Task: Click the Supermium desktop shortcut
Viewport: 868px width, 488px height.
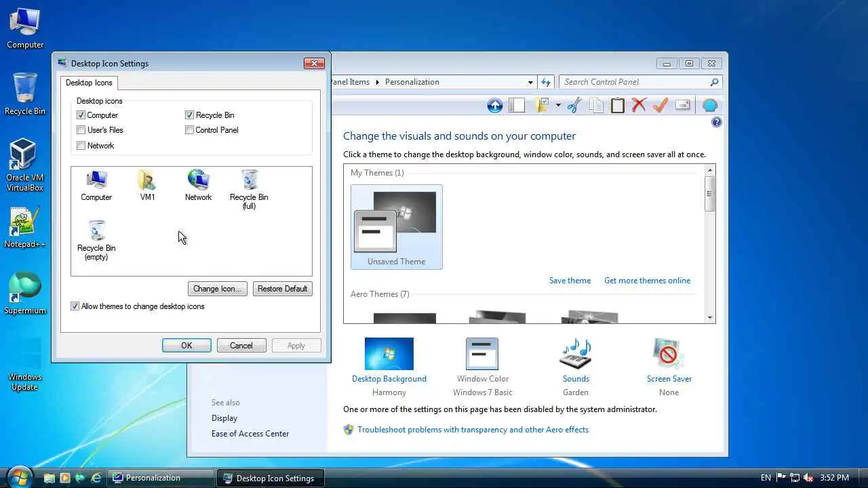Action: (25, 293)
